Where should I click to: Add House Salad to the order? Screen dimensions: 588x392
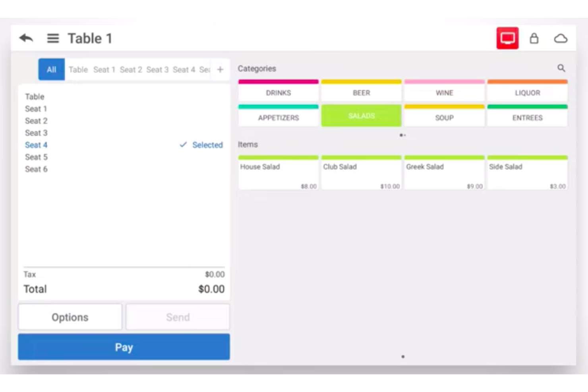click(278, 173)
